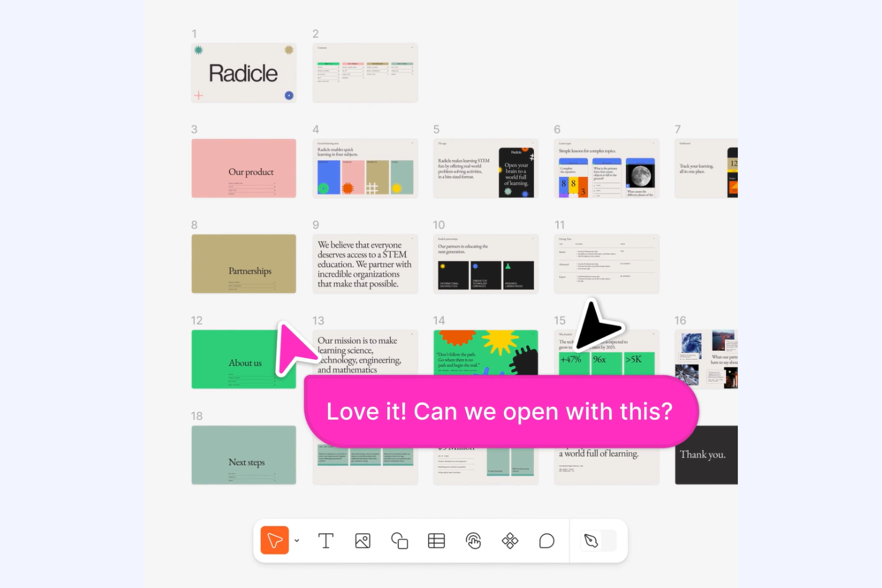
Task: Click the slide number label 16
Action: click(680, 321)
